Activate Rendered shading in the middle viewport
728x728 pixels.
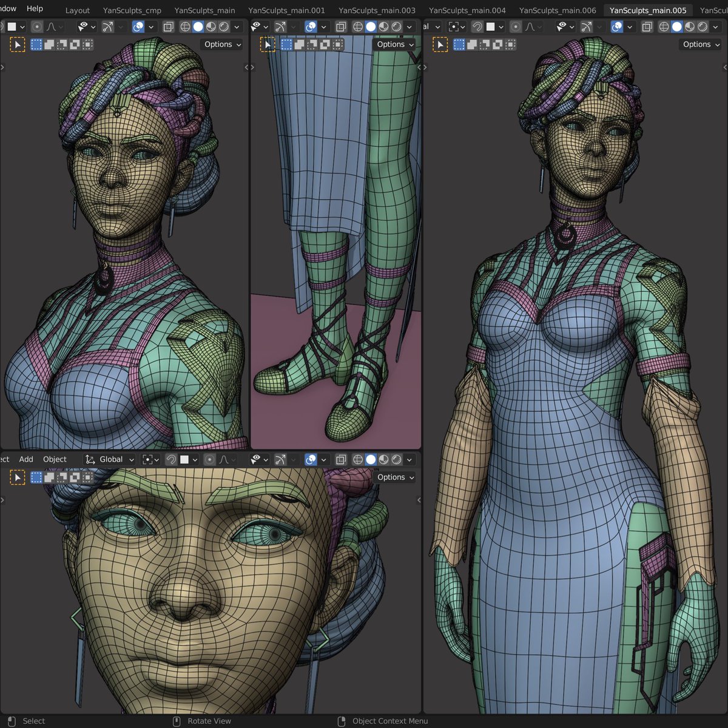(397, 27)
